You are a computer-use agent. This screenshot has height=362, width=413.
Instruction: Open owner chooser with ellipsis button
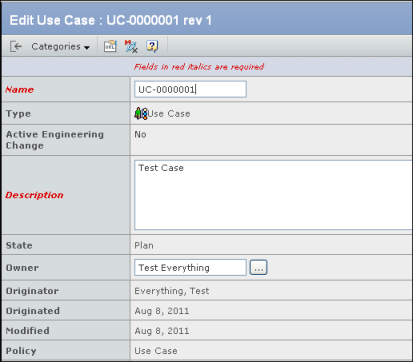[259, 268]
